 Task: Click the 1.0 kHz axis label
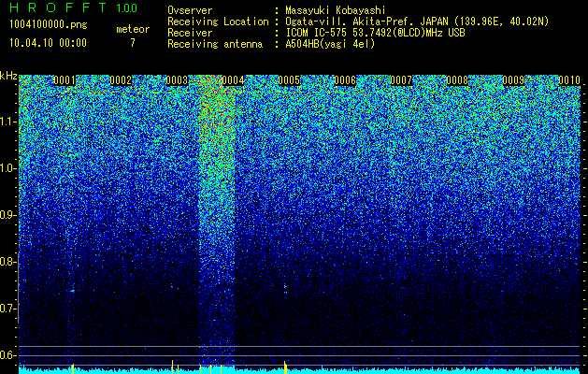click(x=8, y=169)
